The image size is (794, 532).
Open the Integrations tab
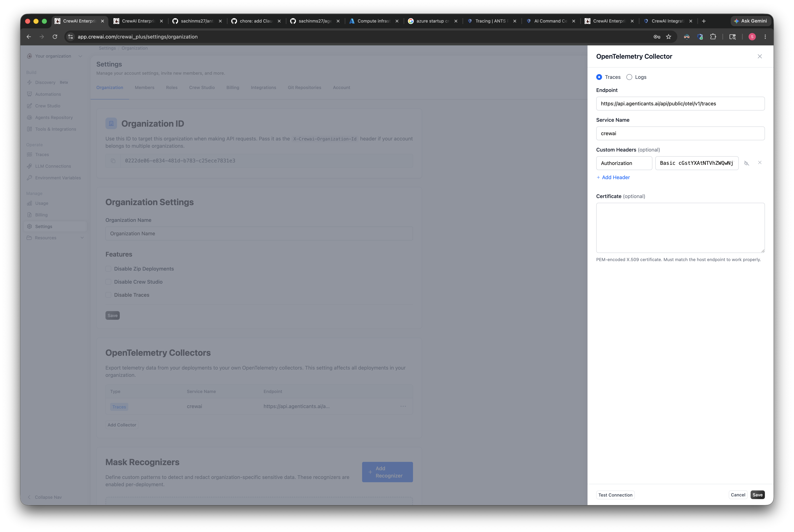tap(263, 88)
